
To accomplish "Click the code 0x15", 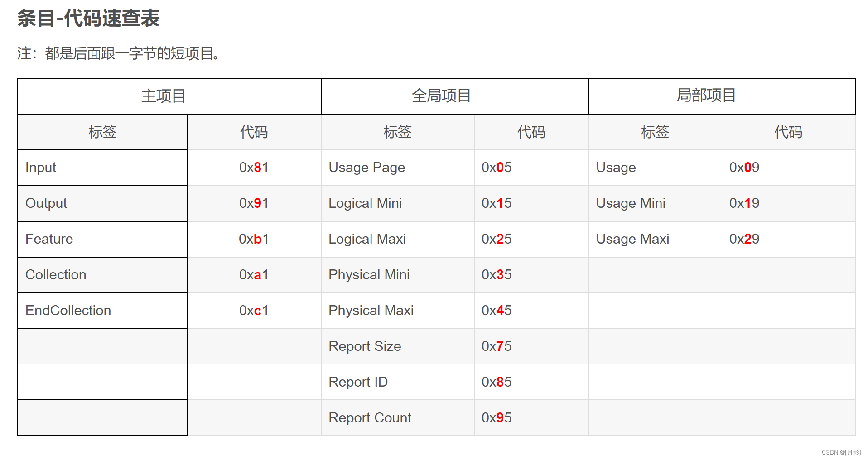I will (497, 203).
